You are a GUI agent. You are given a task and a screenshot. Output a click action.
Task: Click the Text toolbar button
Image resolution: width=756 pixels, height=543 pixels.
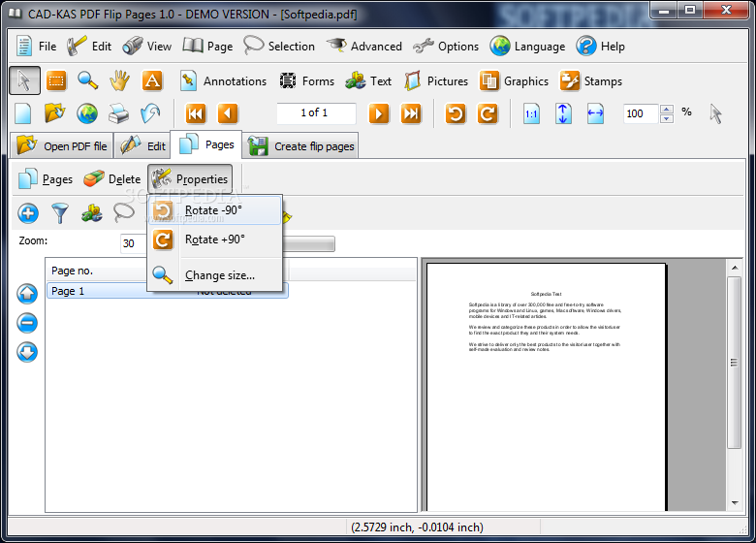coord(368,81)
